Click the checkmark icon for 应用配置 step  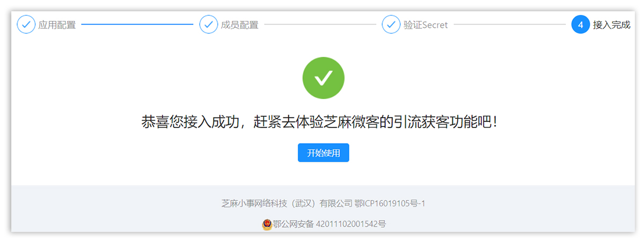tap(26, 24)
